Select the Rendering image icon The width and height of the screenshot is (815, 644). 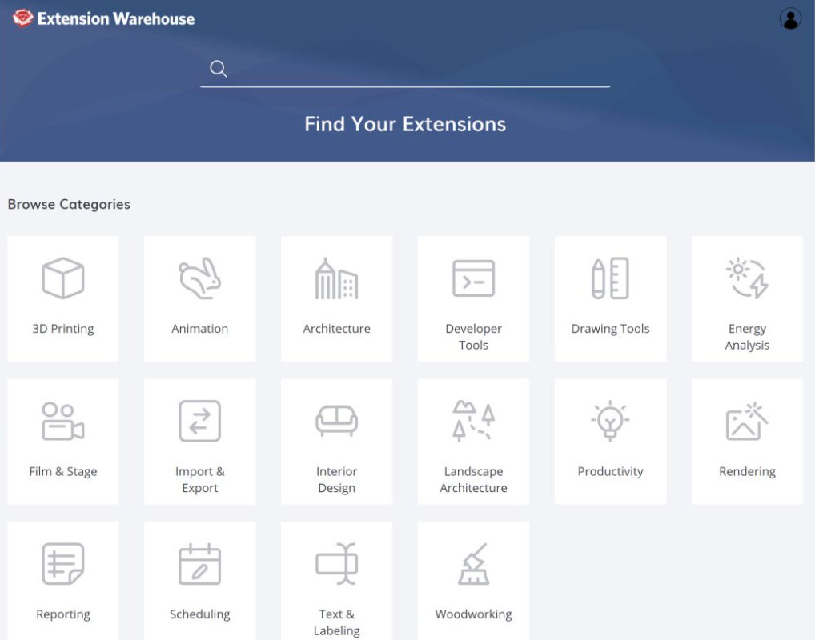click(x=747, y=422)
